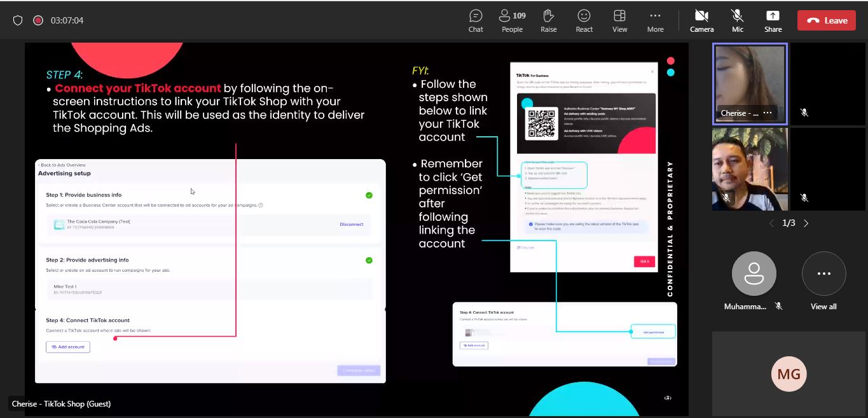The image size is (868, 418).
Task: Click the shield security icon
Action: (x=18, y=20)
